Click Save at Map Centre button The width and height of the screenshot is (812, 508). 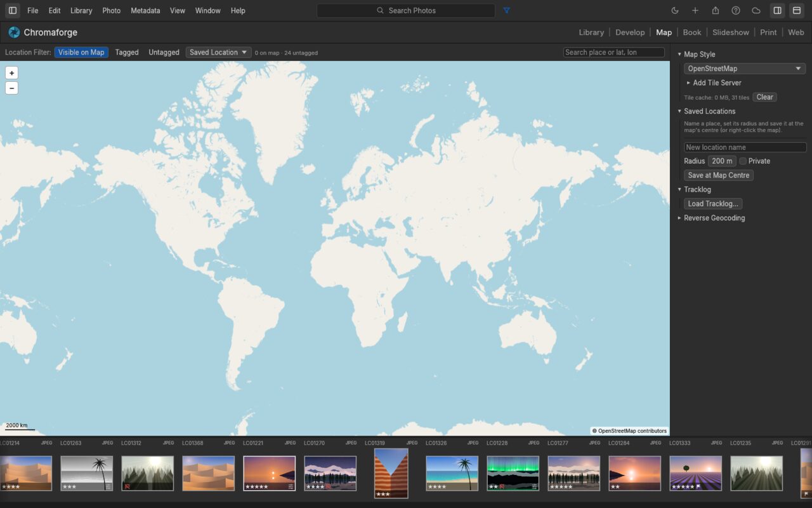click(x=719, y=175)
